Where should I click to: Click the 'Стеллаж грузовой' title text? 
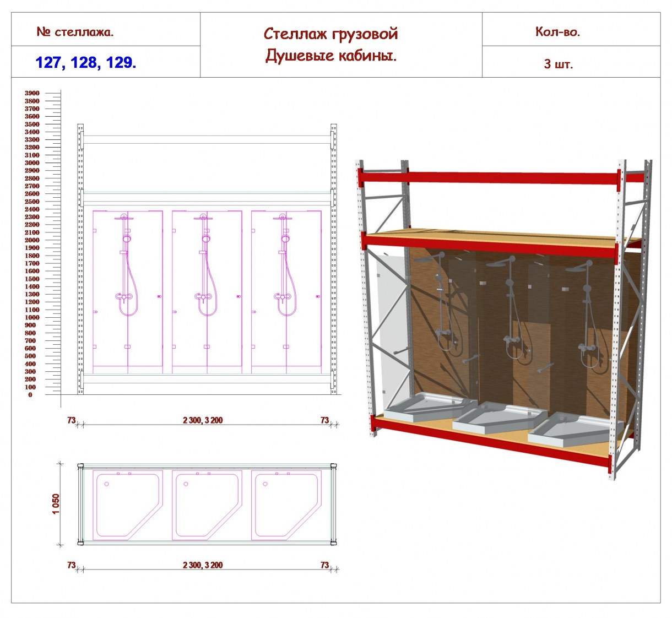(330, 34)
